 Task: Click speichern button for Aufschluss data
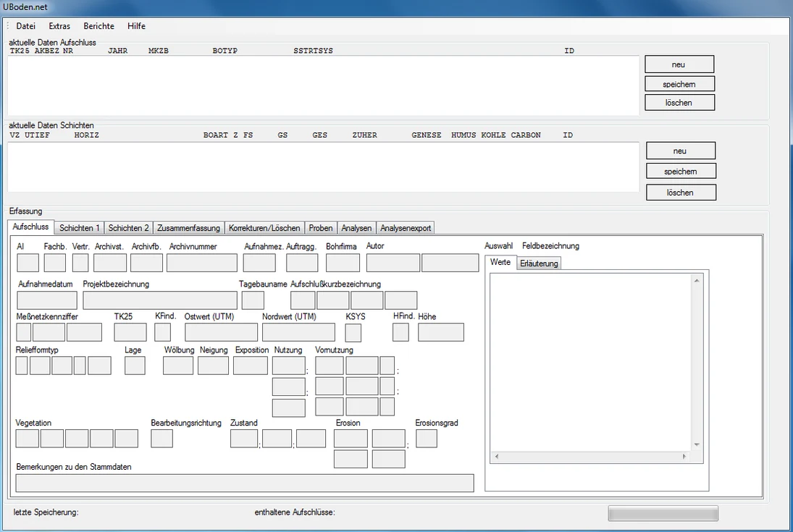(679, 84)
